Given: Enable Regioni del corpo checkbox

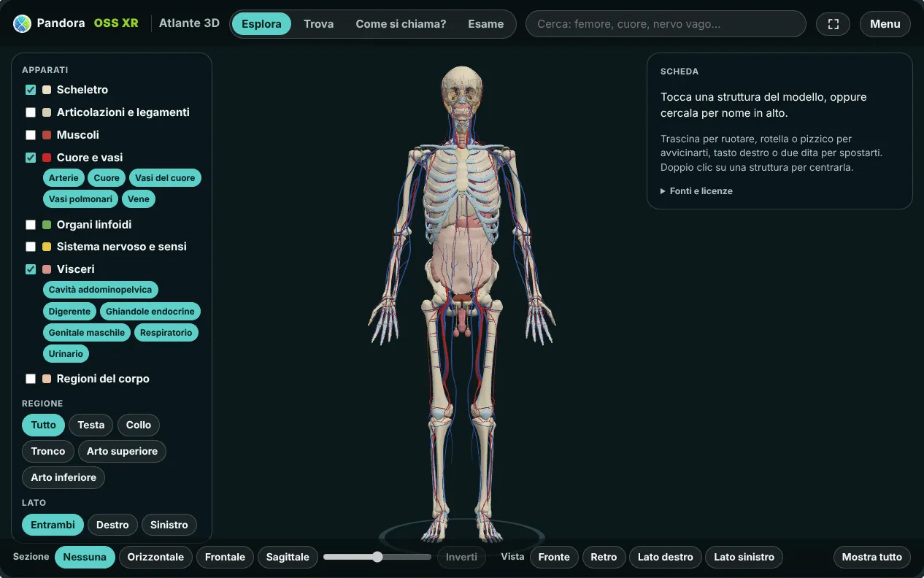Looking at the screenshot, I should tap(31, 379).
